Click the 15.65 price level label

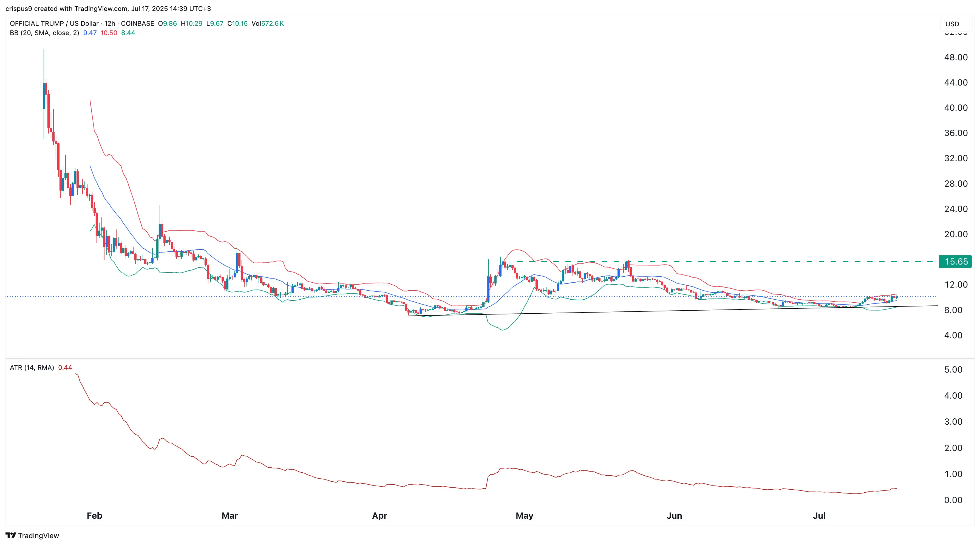click(955, 262)
